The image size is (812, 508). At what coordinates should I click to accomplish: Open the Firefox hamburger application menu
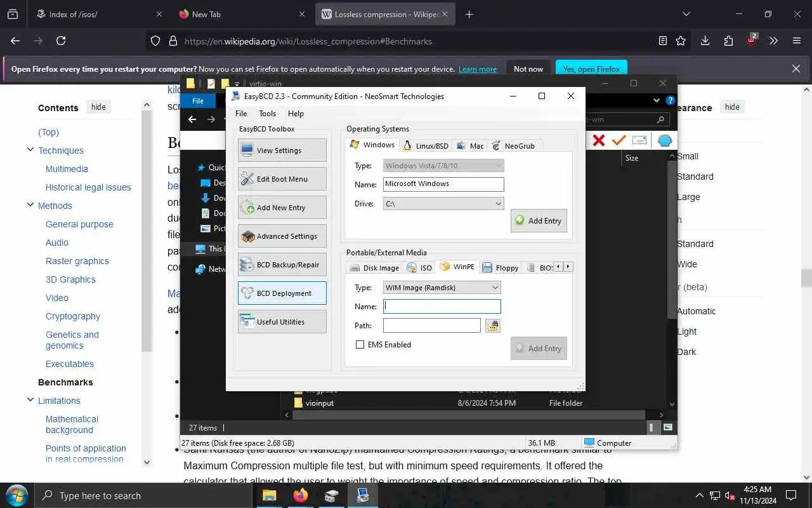tap(797, 41)
